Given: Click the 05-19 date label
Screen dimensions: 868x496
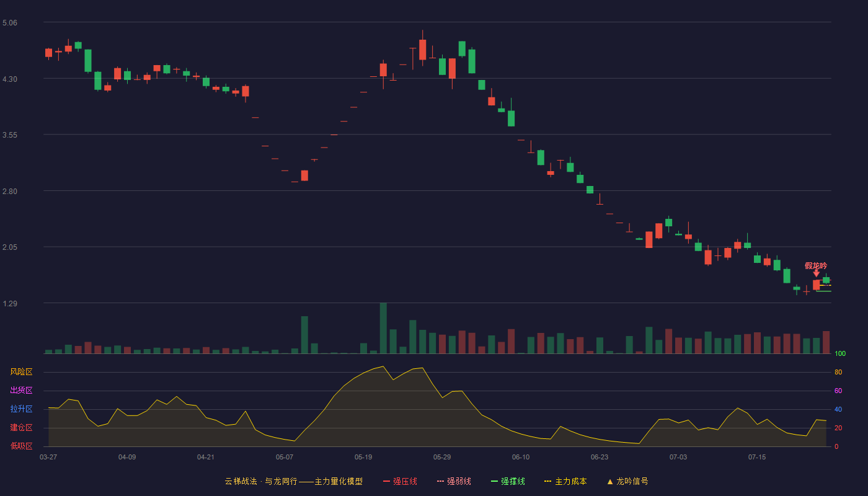Looking at the screenshot, I should click(363, 457).
